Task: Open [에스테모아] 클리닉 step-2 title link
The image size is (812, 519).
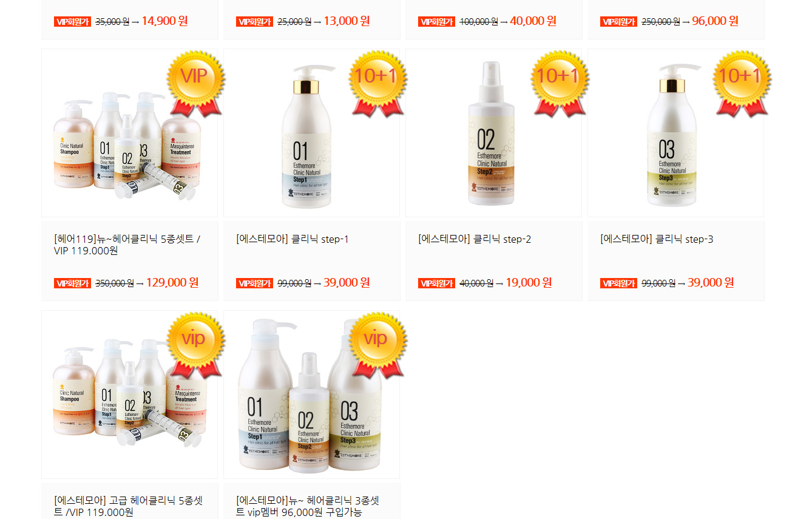Action: click(x=475, y=239)
